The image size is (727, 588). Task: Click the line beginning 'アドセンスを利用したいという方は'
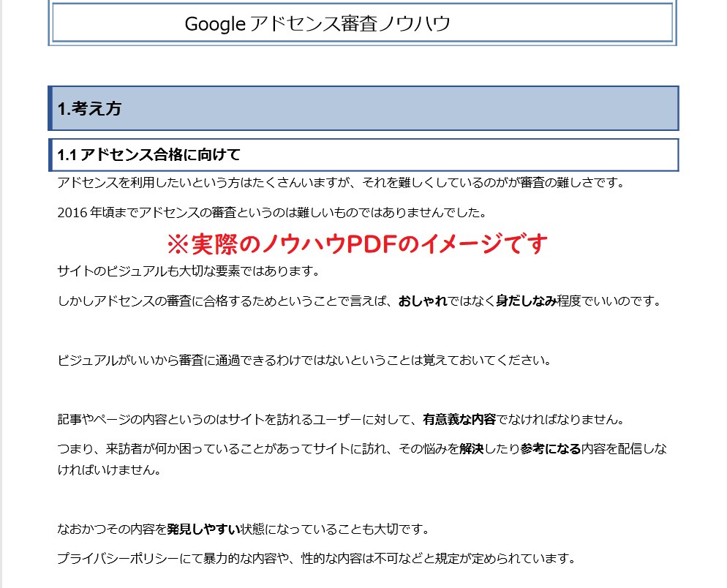(342, 183)
